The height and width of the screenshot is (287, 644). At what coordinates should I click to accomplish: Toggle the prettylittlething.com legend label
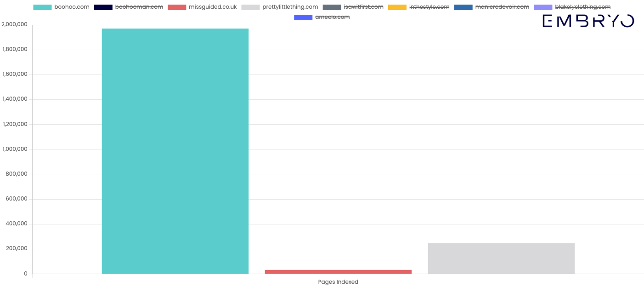(290, 7)
